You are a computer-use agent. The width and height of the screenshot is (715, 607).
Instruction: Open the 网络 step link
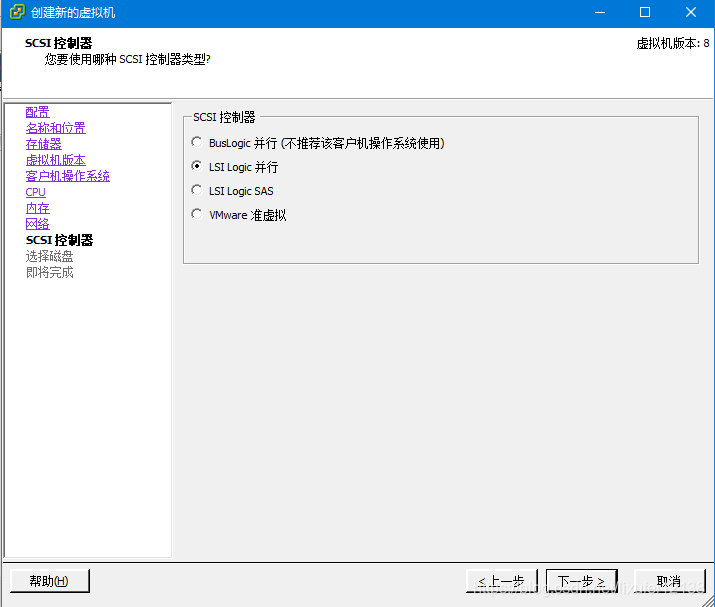coord(37,224)
